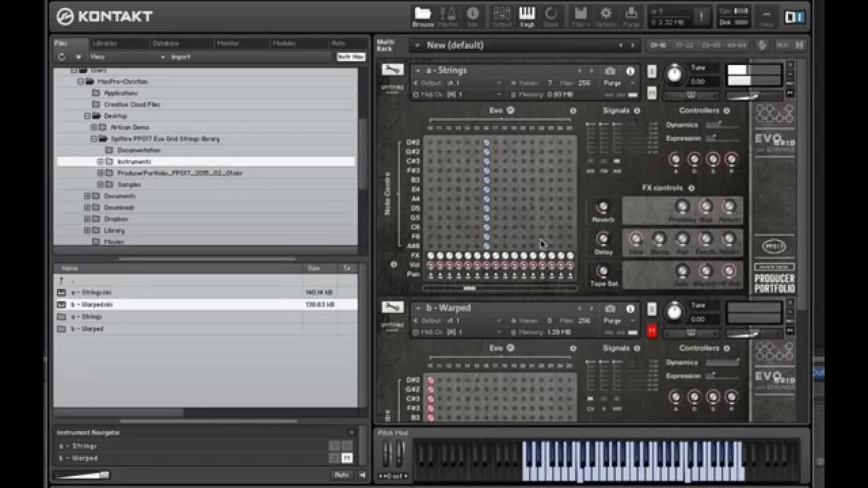Expand the Dropbox folder
This screenshot has height=488, width=868.
(x=87, y=219)
